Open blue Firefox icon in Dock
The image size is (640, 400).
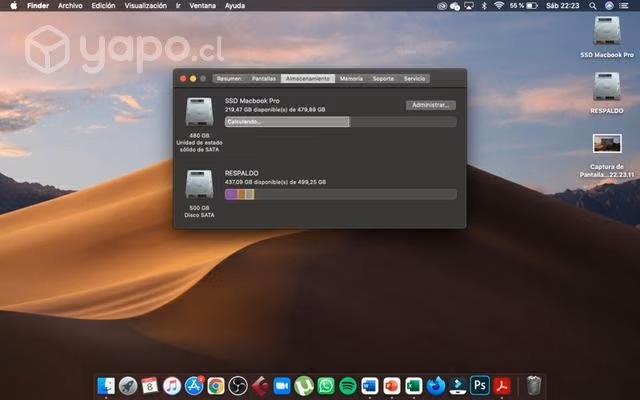[x=436, y=385]
